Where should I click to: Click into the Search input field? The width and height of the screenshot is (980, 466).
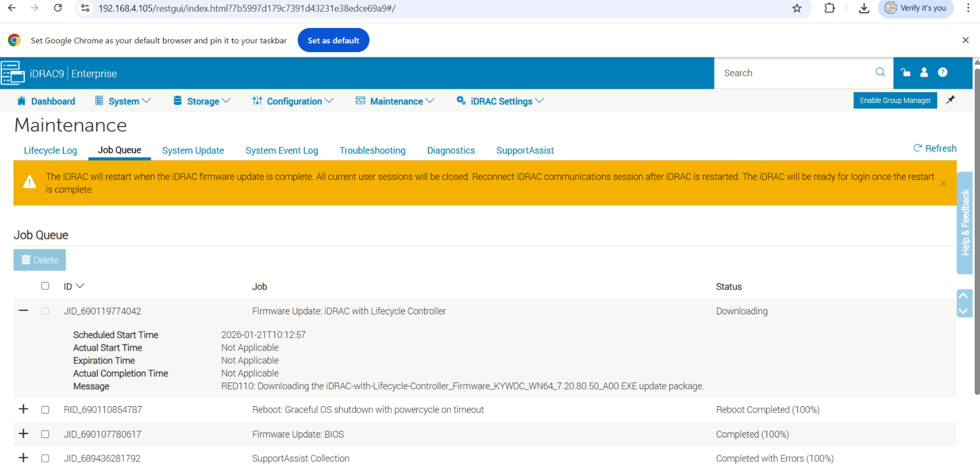[x=793, y=73]
